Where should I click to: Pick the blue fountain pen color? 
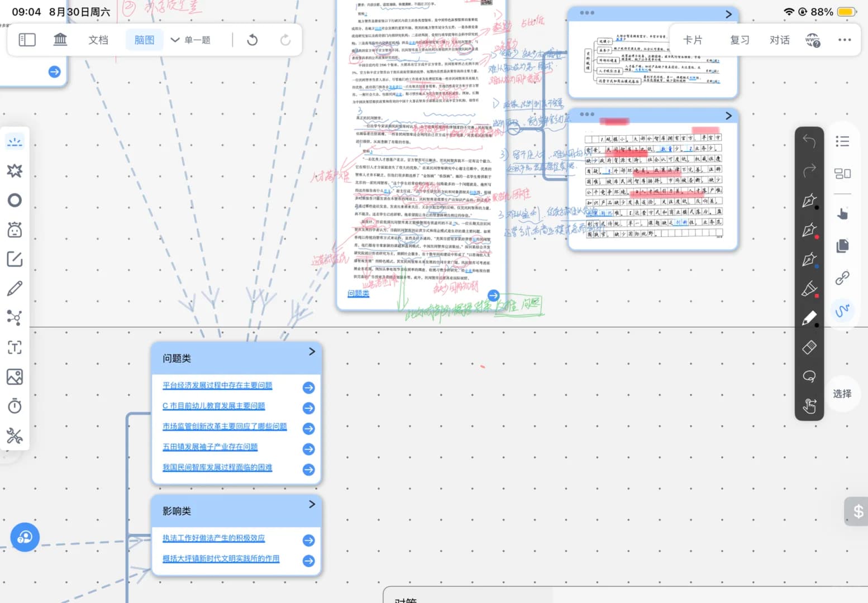point(809,260)
